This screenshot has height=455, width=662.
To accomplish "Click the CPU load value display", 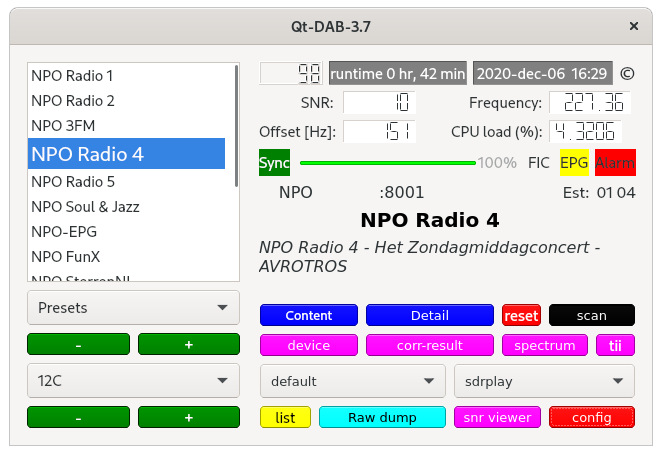I will (585, 131).
